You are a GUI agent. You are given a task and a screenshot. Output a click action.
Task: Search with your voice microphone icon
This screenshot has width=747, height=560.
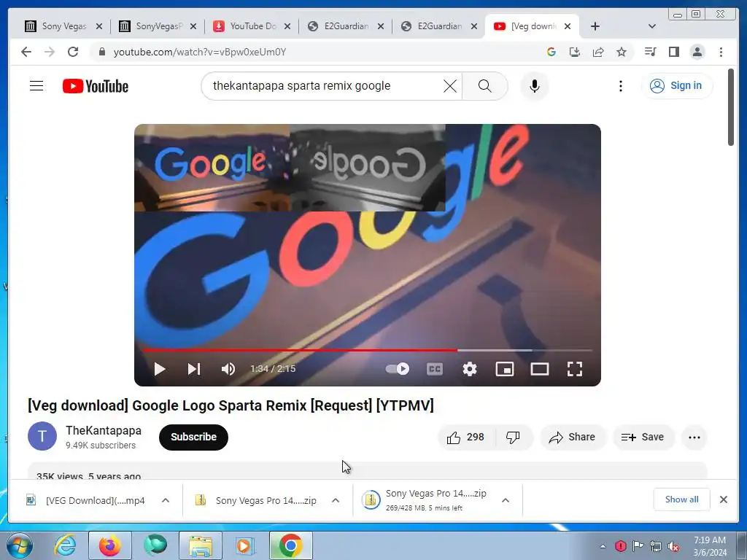(x=535, y=86)
